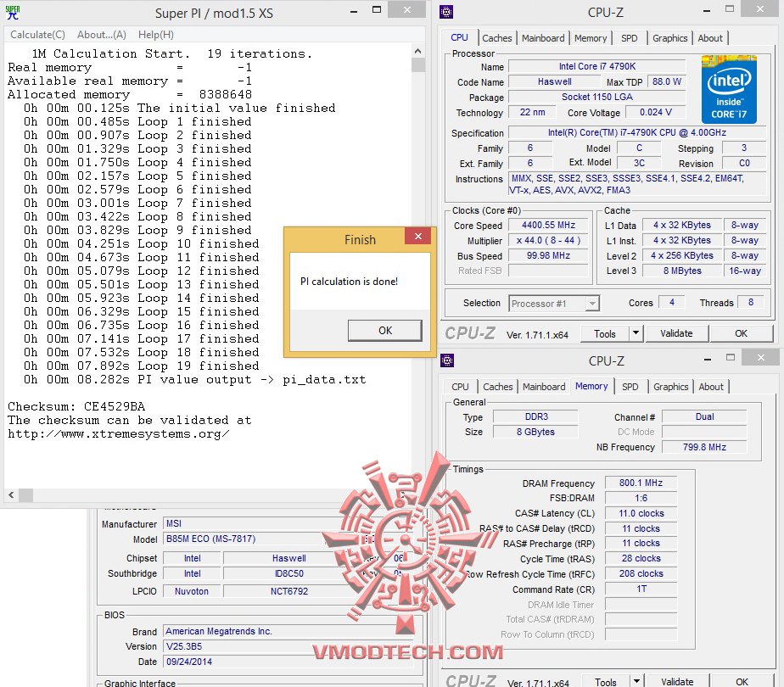Click the Channel # value Dual
The image size is (784, 687).
coord(704,416)
